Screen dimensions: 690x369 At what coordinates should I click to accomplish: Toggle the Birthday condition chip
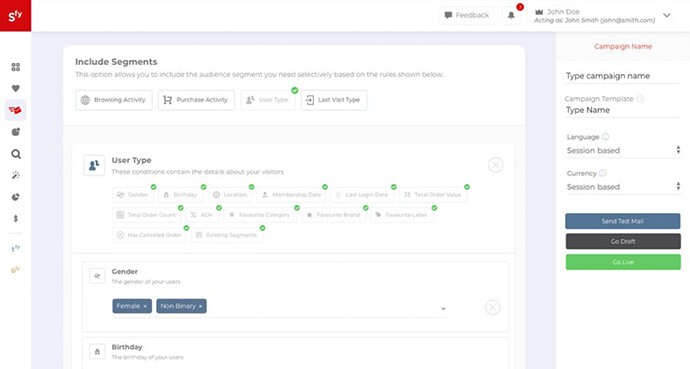180,194
